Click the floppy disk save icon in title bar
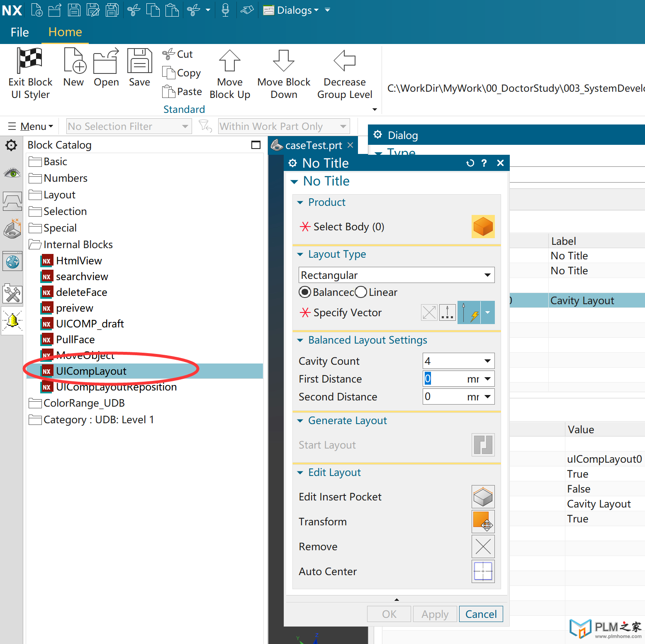The height and width of the screenshot is (644, 645). [x=74, y=10]
